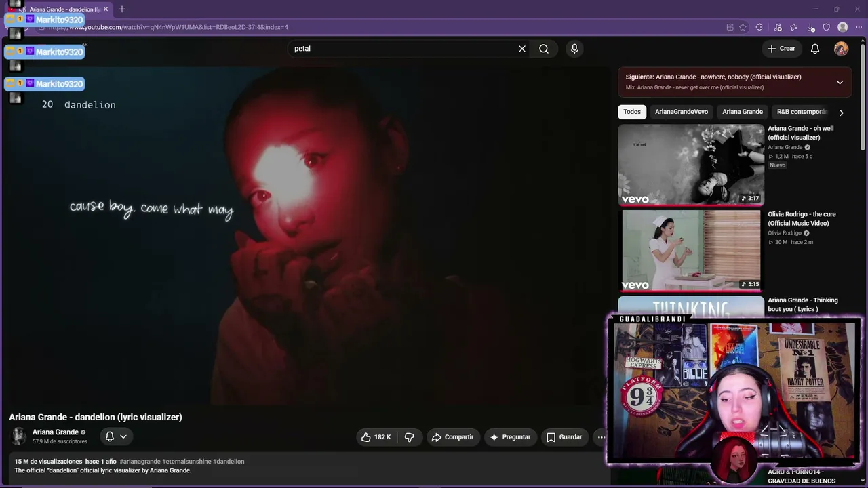Open the Olivia Rodrigo 'the cure' thumbnail
868x488 pixels.
pos(691,250)
